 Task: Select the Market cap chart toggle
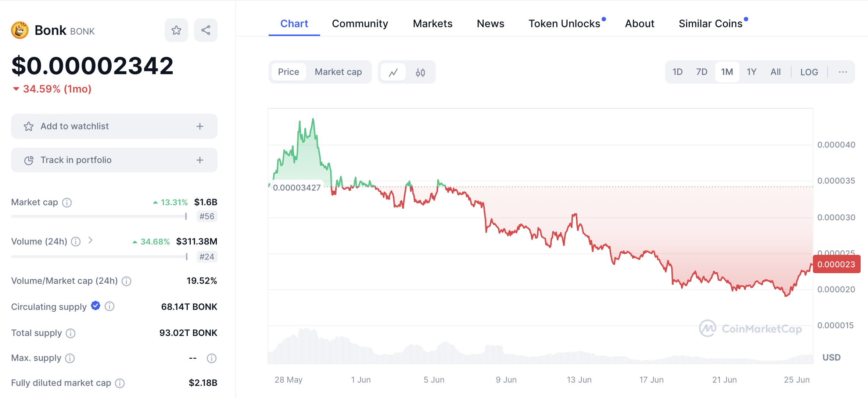pos(338,72)
